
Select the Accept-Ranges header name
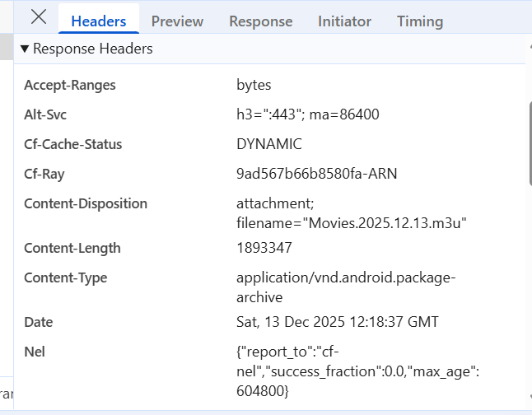coord(70,85)
